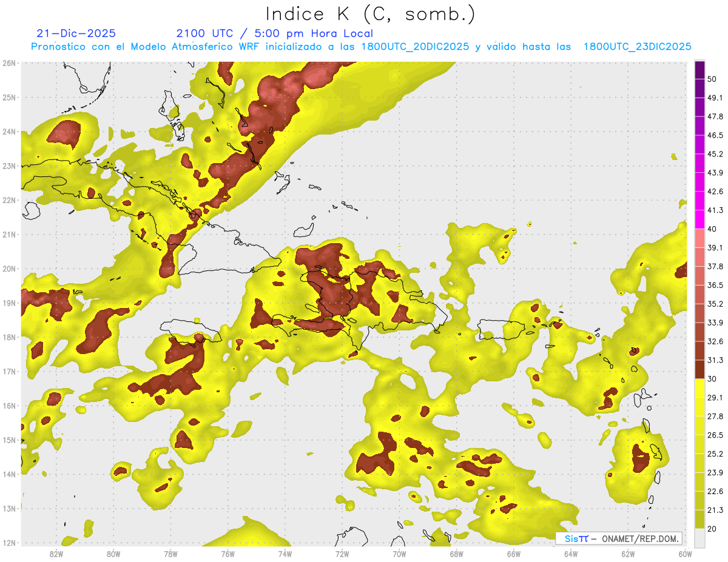Click the "74W" longitude label
Image resolution: width=728 pixels, height=562 pixels.
pos(285,554)
